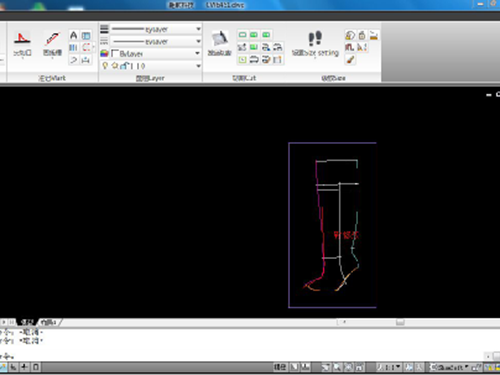Click the status bar icon right of model button
Viewport: 500px width, 375px height.
pyautogui.click(x=294, y=367)
